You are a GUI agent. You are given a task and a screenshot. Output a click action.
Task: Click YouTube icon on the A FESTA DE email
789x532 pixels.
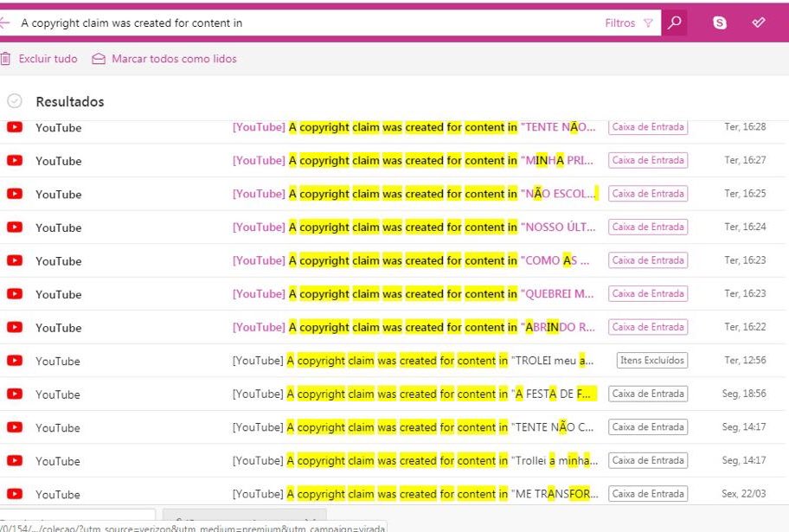(x=15, y=394)
